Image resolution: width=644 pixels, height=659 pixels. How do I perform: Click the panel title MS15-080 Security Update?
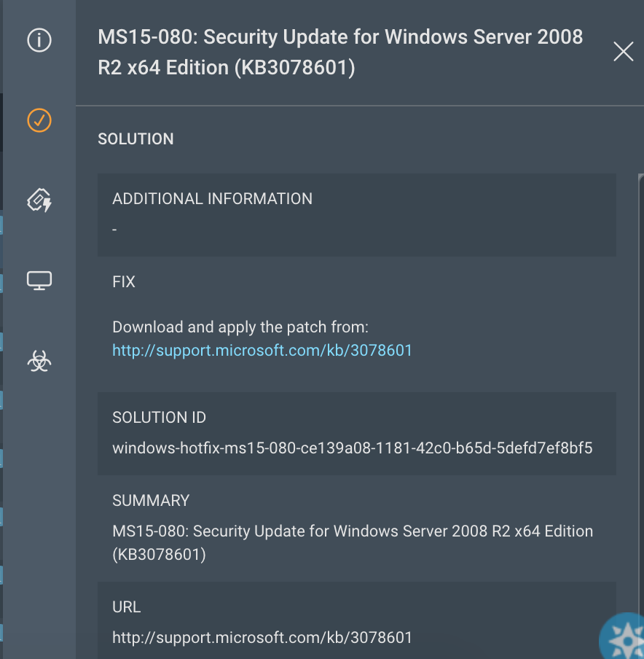click(340, 52)
